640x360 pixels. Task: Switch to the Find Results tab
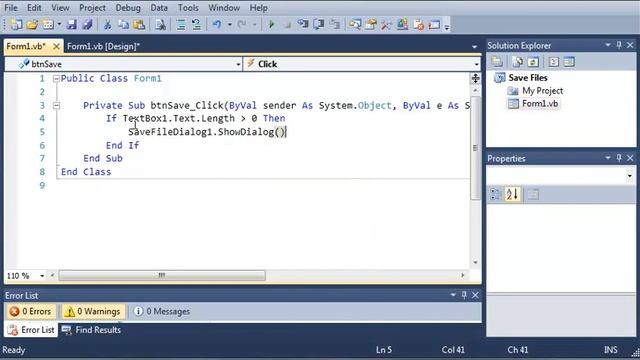(x=91, y=330)
